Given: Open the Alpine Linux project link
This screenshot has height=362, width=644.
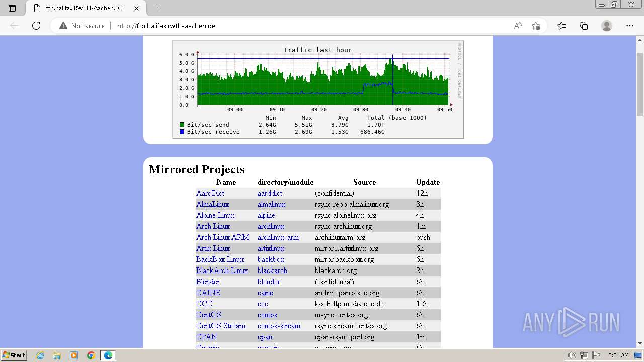Looking at the screenshot, I should click(x=215, y=215).
